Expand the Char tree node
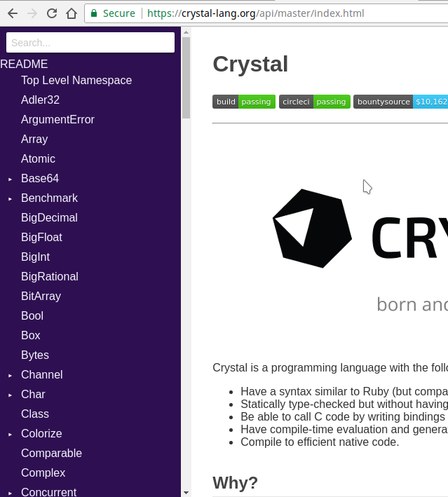This screenshot has height=497, width=448. 10,395
